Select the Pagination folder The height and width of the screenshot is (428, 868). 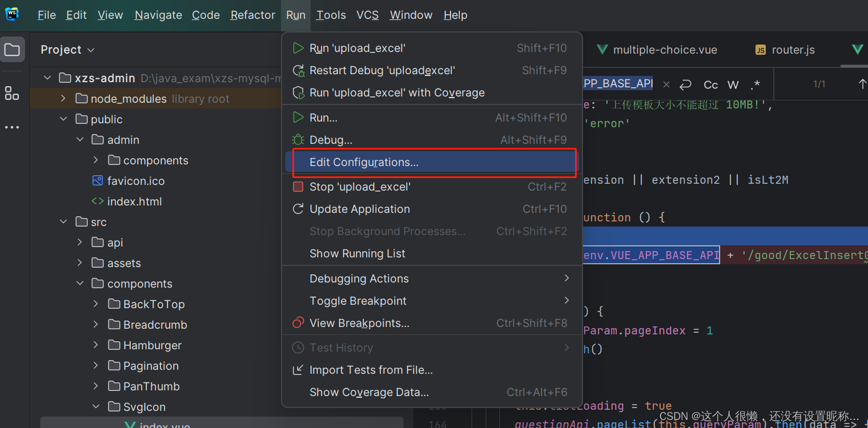tap(151, 366)
